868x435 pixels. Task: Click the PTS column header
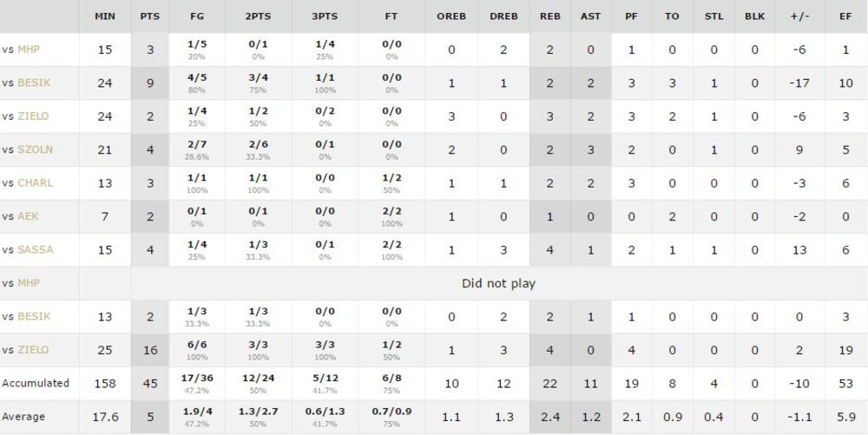click(149, 16)
